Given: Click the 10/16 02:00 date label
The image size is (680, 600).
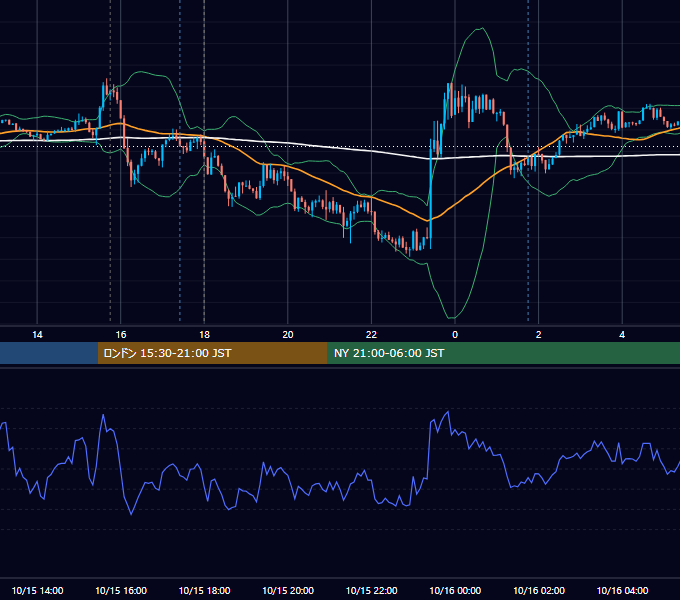Looking at the screenshot, I should click(x=539, y=590).
